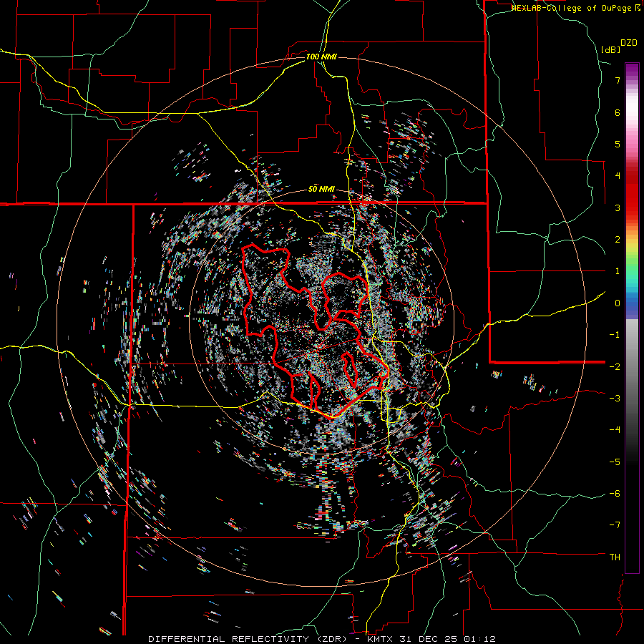Click the legend value -1
Screen dimensions: 644x644
tap(615, 335)
